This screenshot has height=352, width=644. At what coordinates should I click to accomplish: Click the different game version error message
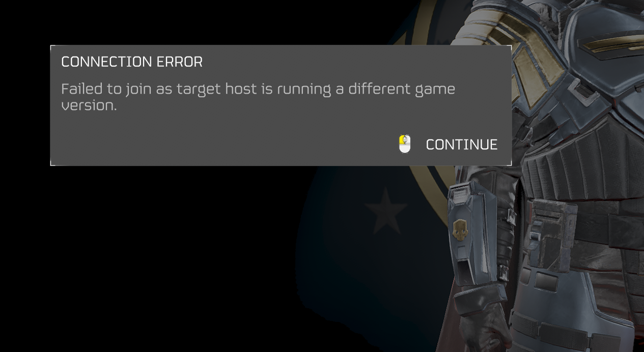pos(258,97)
